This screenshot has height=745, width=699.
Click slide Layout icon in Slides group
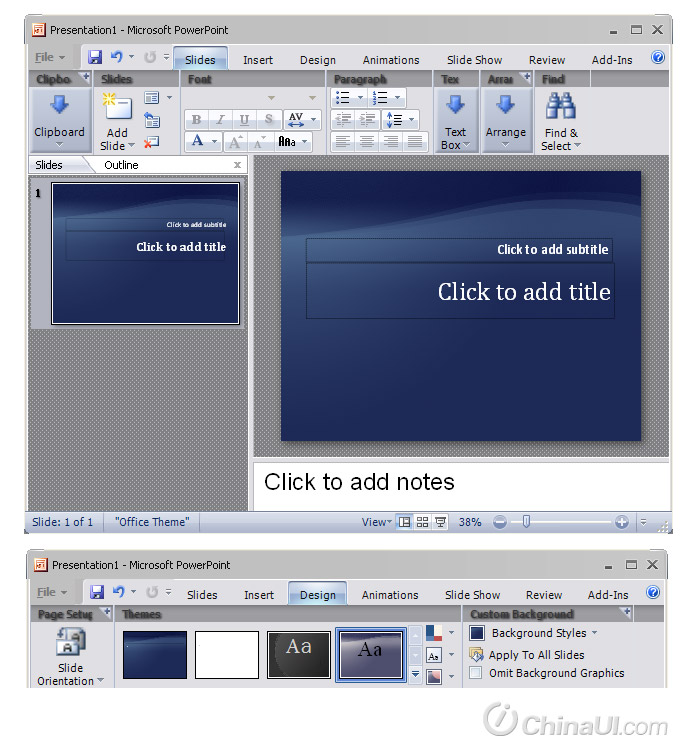click(152, 98)
